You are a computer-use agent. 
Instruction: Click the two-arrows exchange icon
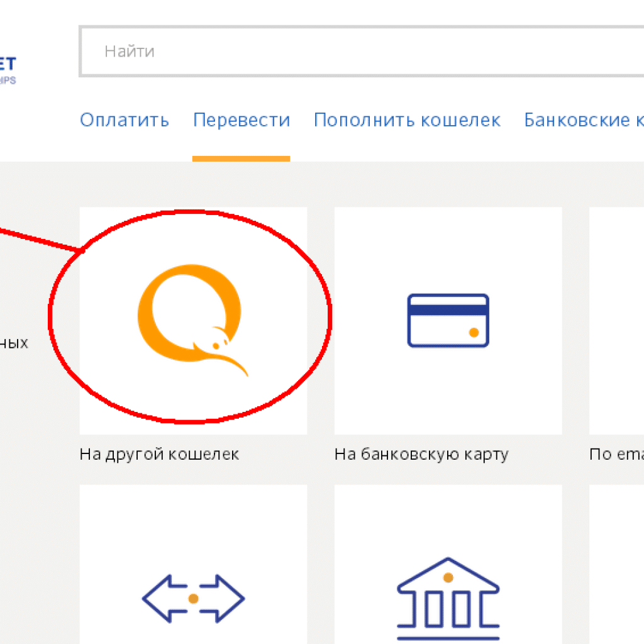click(193, 599)
